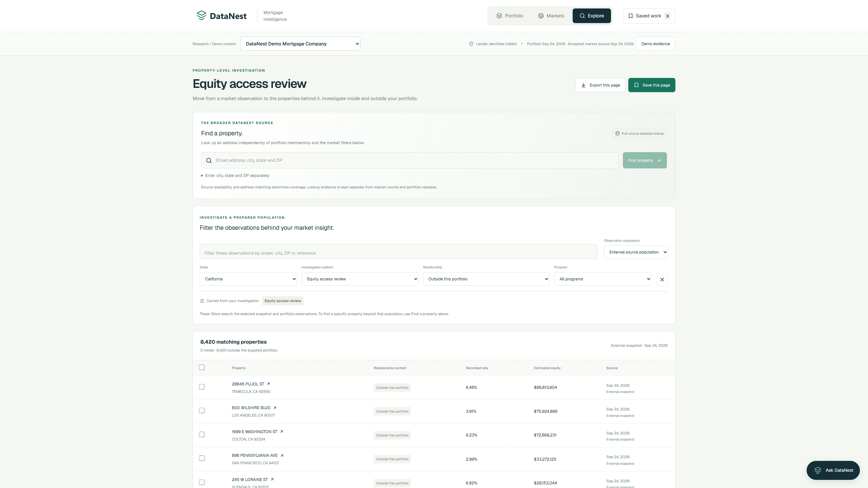Check the 898 PENNSYLVANIA AVE row checkbox
868x488 pixels.
tap(201, 458)
